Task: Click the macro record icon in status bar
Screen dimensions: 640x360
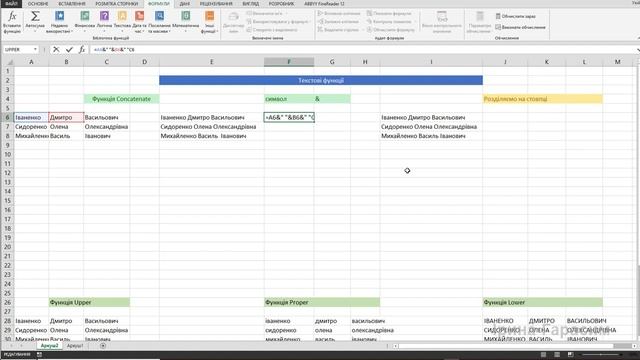Action: pos(39,354)
